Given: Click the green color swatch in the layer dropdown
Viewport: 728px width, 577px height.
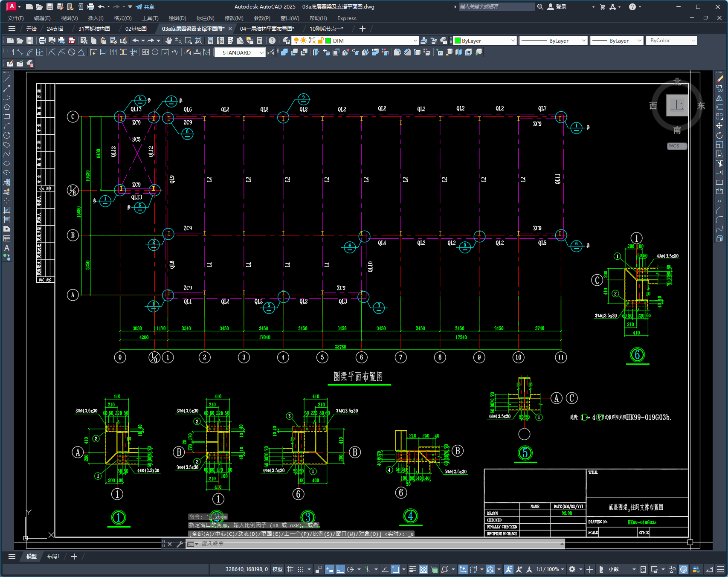Looking at the screenshot, I should (x=328, y=41).
